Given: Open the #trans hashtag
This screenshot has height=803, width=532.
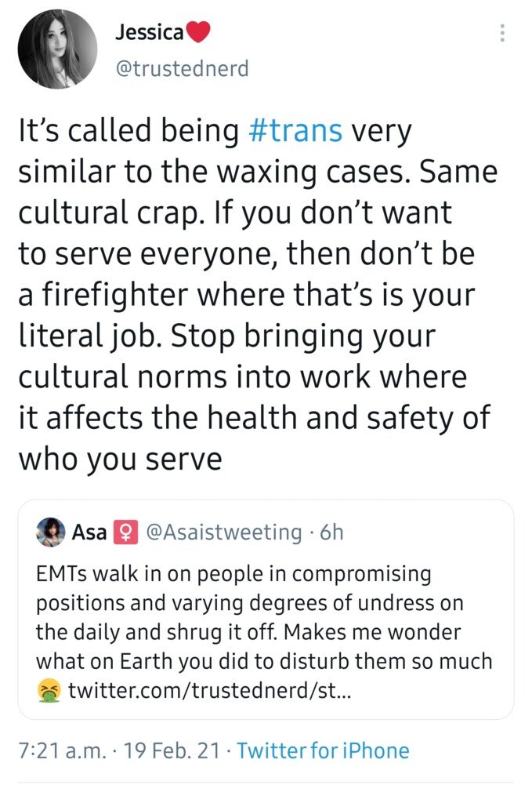Looking at the screenshot, I should (x=295, y=130).
